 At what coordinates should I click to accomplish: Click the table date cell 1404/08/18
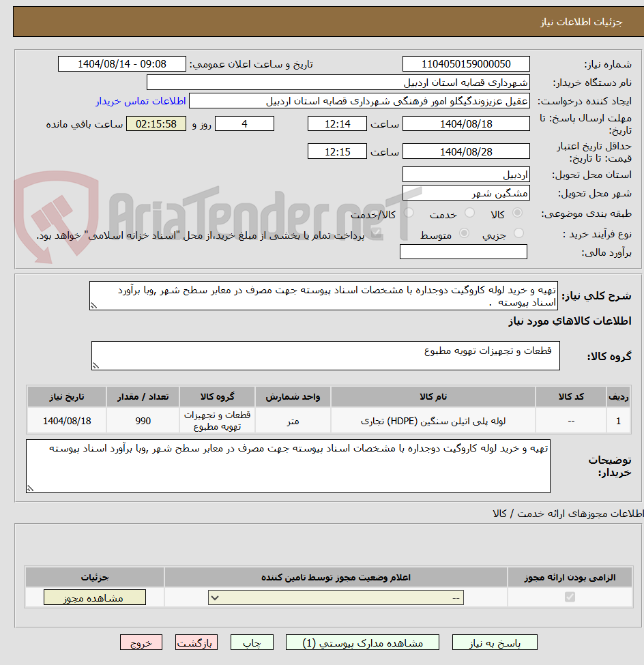pos(67,421)
